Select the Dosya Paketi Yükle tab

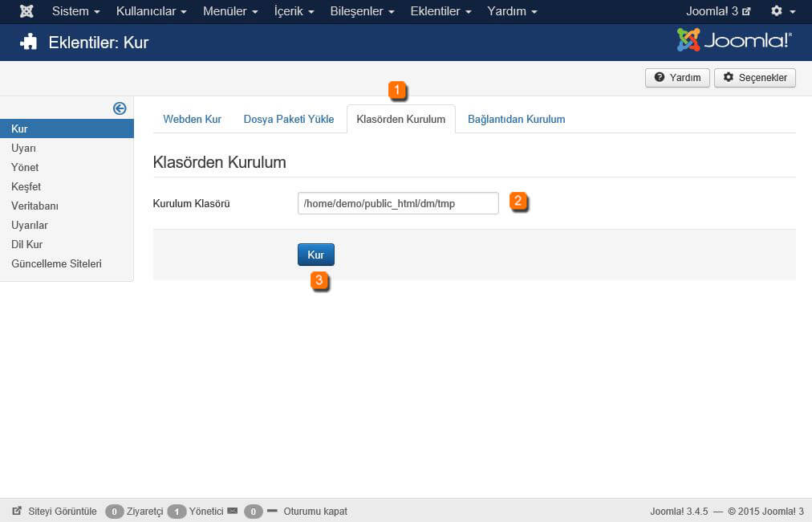(289, 119)
